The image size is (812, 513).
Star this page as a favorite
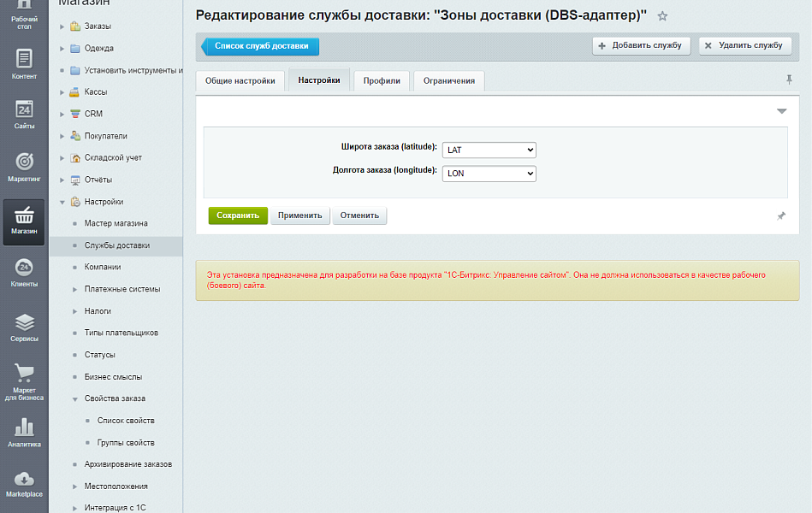(x=663, y=15)
